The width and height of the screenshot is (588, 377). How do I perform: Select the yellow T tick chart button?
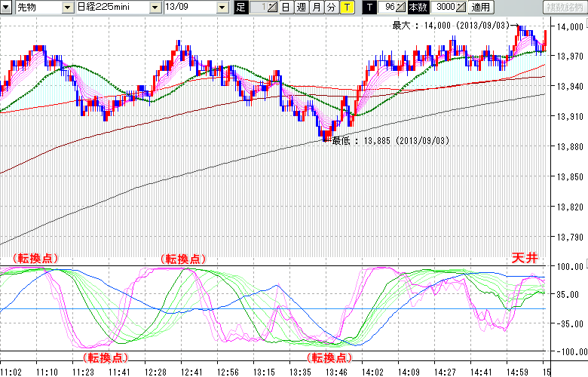coord(346,8)
